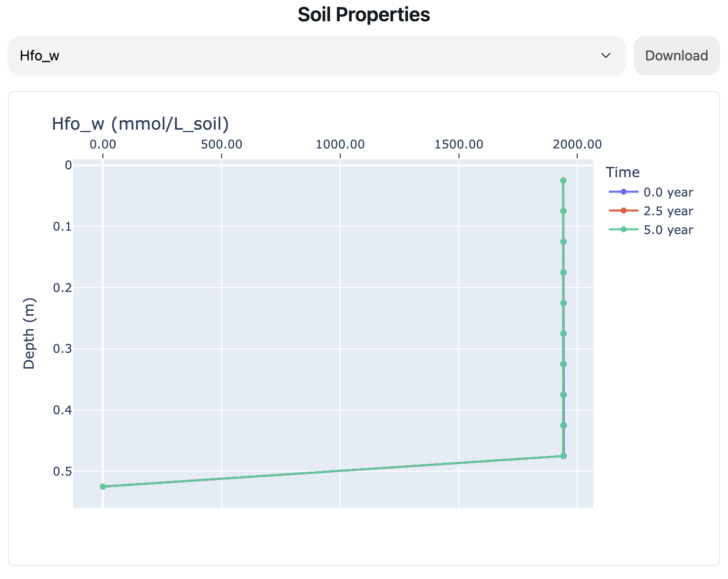Select the data point at zero Hfo_w value
The height and width of the screenshot is (579, 728).
103,486
